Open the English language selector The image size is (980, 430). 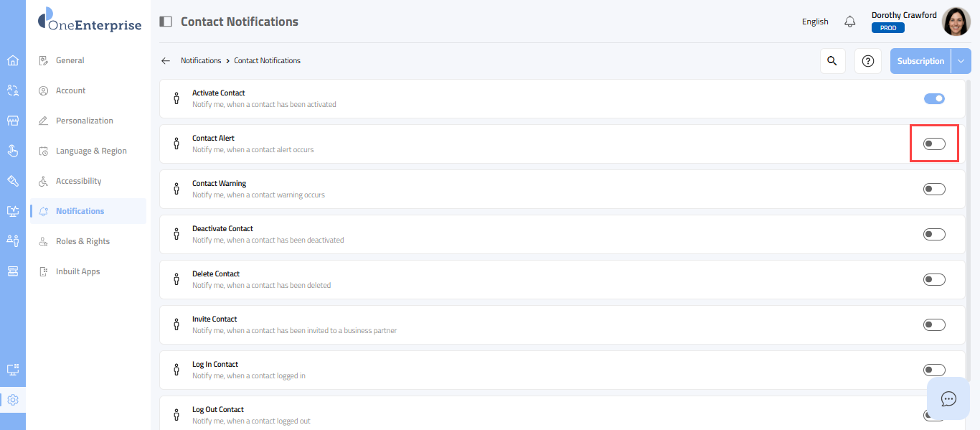[x=815, y=22]
